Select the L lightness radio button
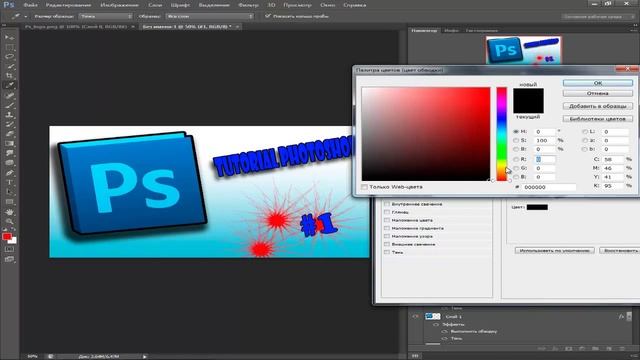Viewport: 640px width, 360px height. (585, 131)
